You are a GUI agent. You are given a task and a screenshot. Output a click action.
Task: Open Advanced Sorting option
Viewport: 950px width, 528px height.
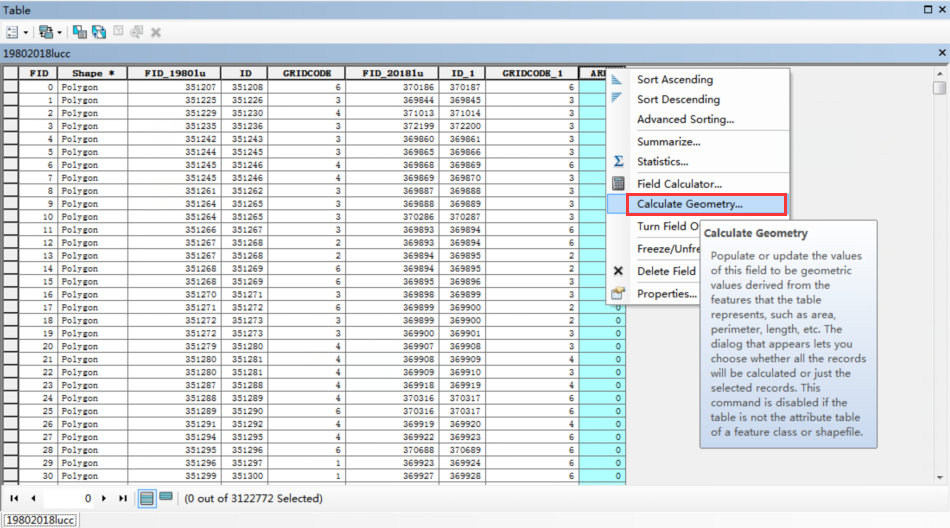click(685, 119)
